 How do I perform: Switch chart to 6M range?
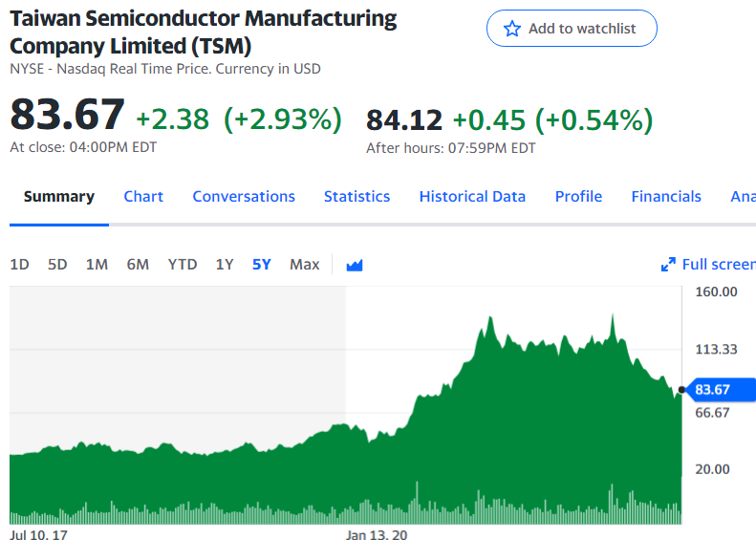tap(138, 264)
